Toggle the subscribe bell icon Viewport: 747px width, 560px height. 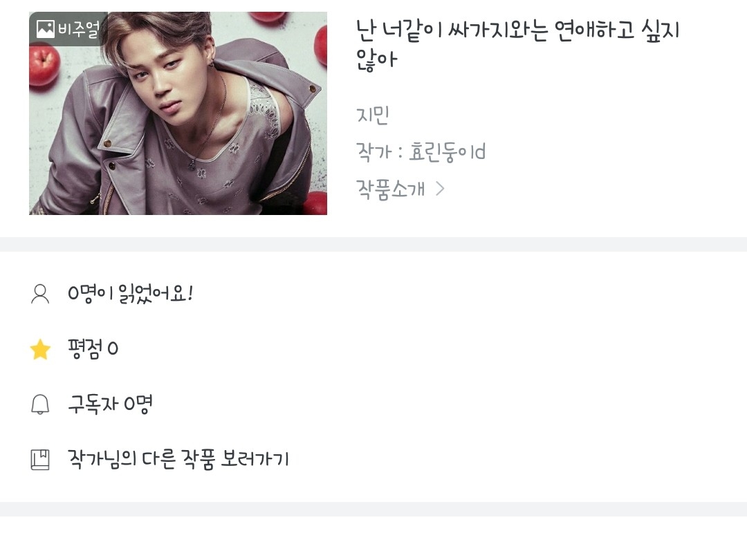pyautogui.click(x=40, y=404)
